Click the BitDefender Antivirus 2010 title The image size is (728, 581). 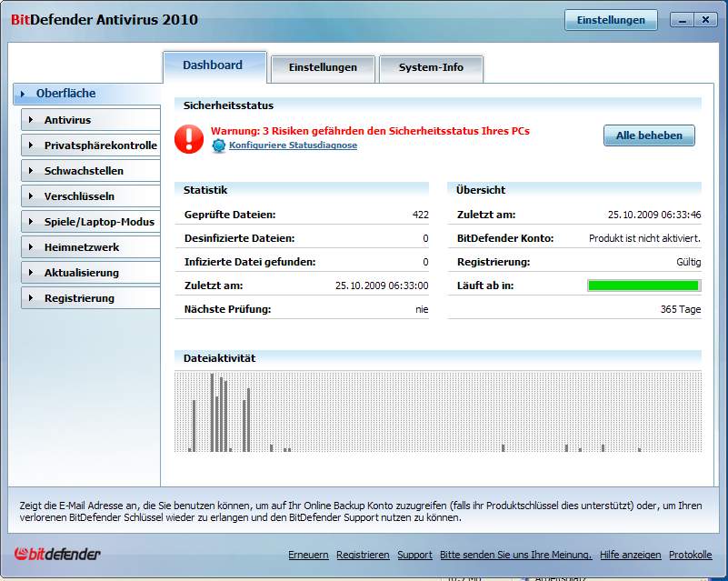point(105,20)
